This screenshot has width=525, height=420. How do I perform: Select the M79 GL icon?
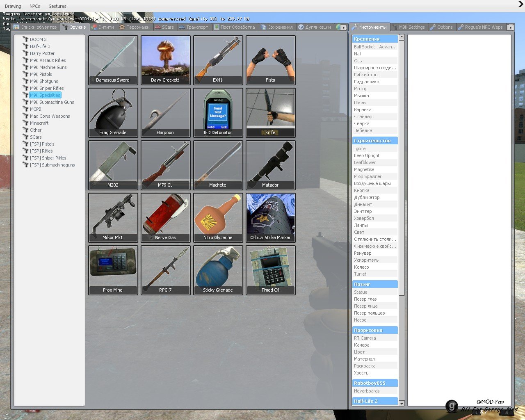click(x=165, y=165)
